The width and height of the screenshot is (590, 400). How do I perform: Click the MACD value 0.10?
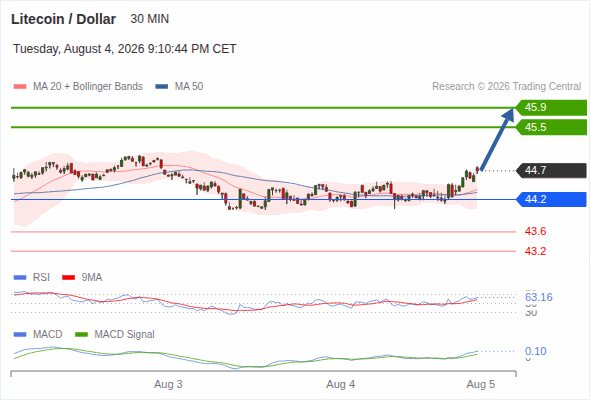(536, 351)
